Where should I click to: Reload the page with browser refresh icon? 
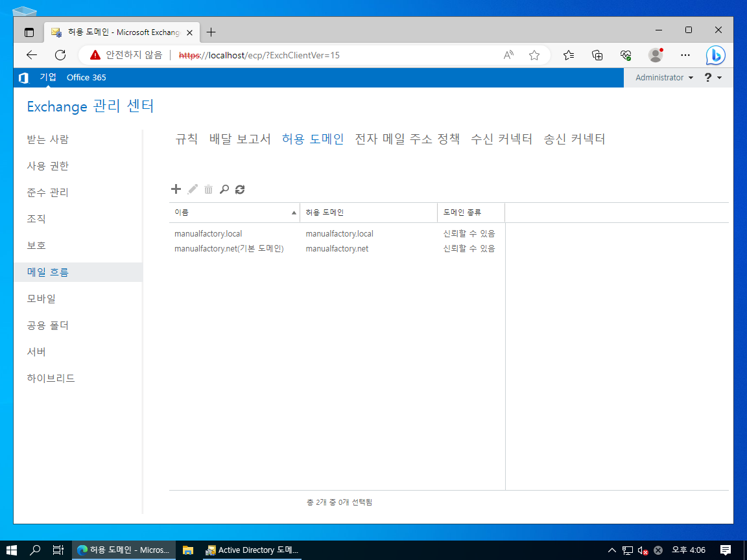coord(60,55)
